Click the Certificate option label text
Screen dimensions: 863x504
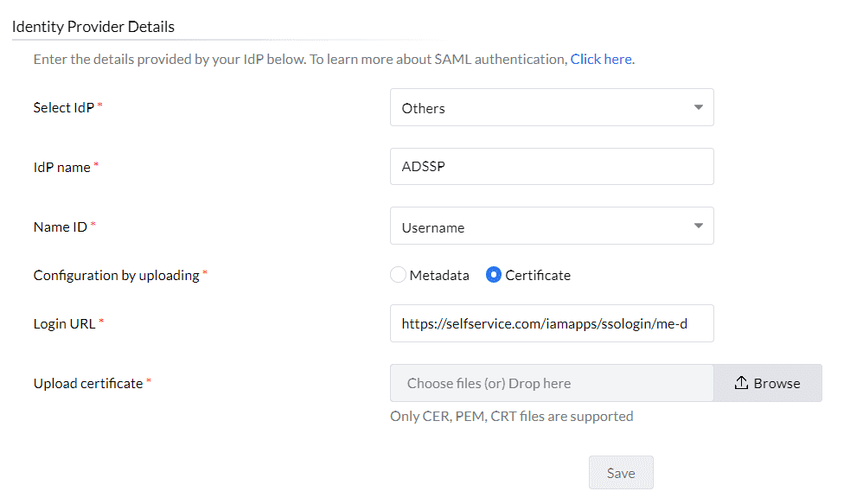(x=538, y=275)
